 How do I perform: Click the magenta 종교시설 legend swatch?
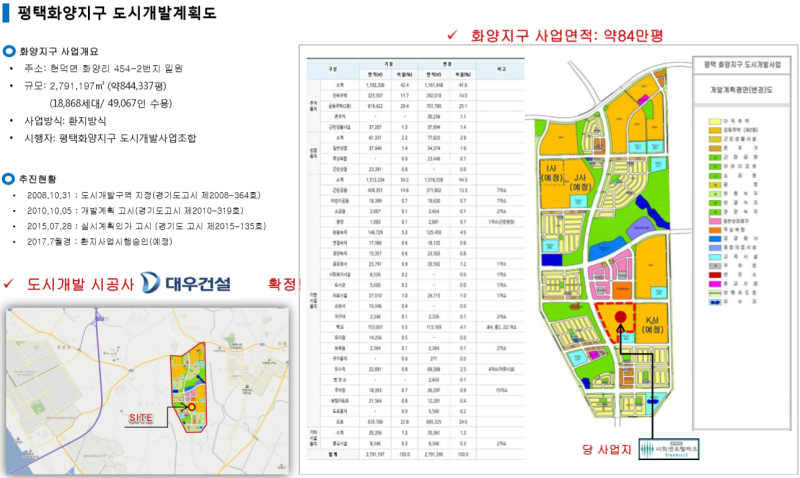click(x=714, y=284)
